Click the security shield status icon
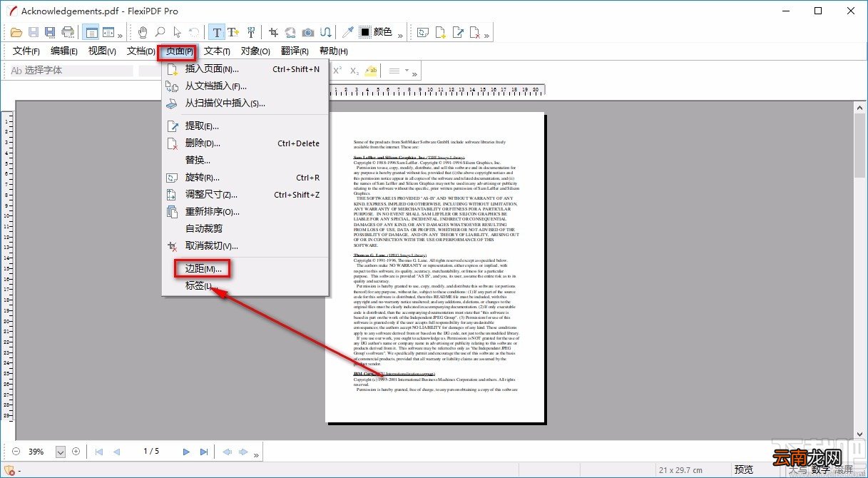 pyautogui.click(x=10, y=471)
